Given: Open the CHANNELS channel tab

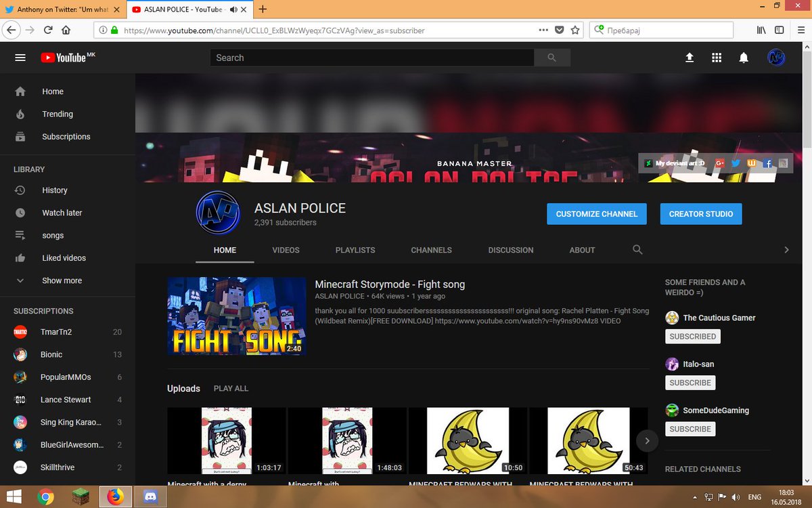Looking at the screenshot, I should [431, 250].
